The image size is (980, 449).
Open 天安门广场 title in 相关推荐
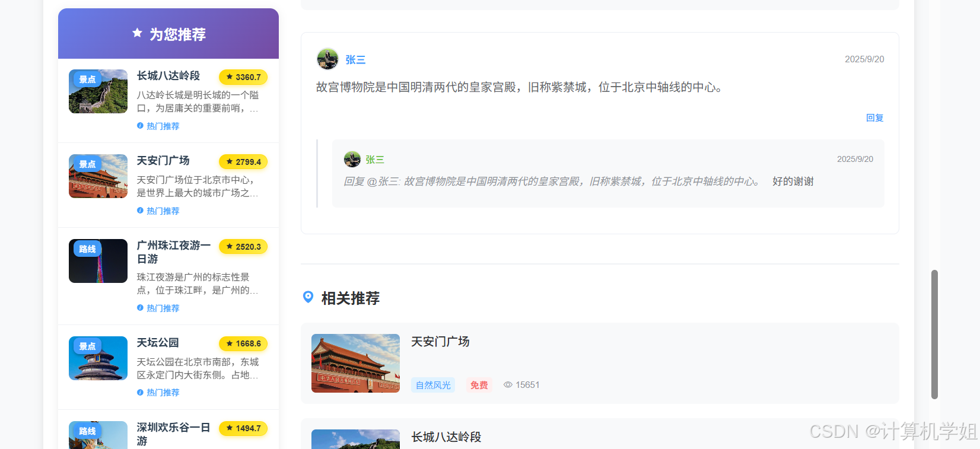point(440,342)
